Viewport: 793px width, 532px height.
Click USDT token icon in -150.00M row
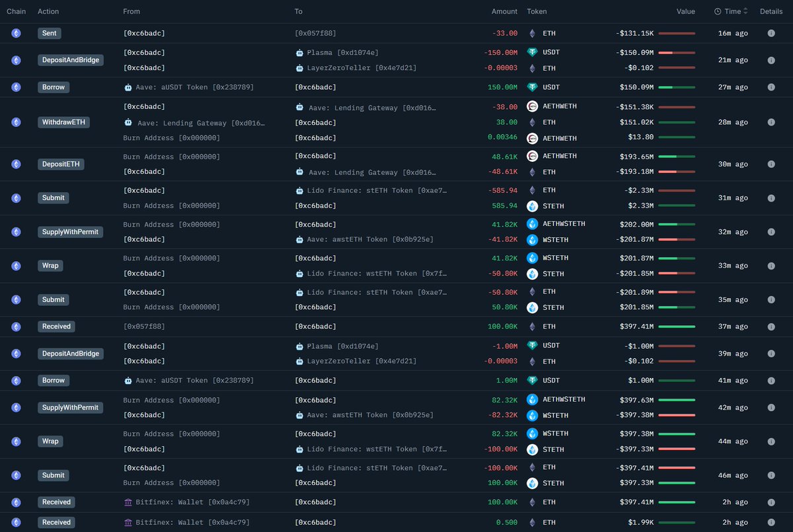click(x=533, y=52)
